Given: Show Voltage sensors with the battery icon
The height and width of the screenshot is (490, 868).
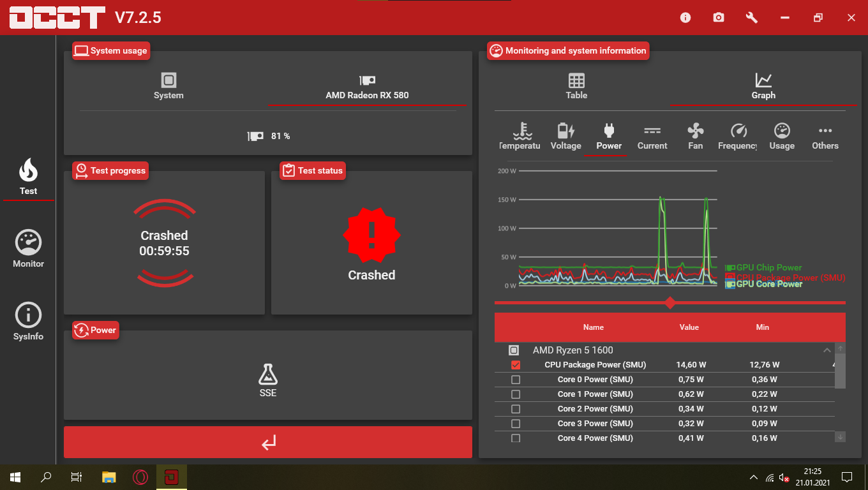Looking at the screenshot, I should (565, 131).
